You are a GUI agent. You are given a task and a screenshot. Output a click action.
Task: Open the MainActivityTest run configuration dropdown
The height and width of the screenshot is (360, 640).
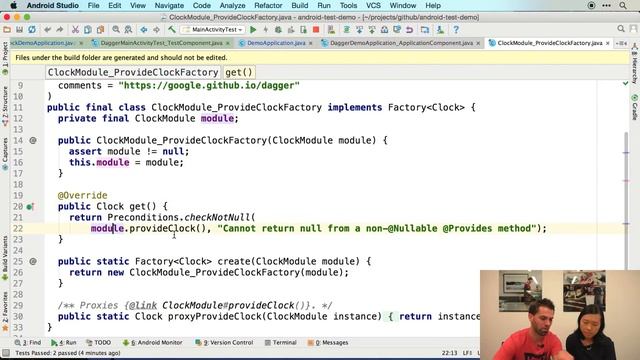click(x=213, y=29)
